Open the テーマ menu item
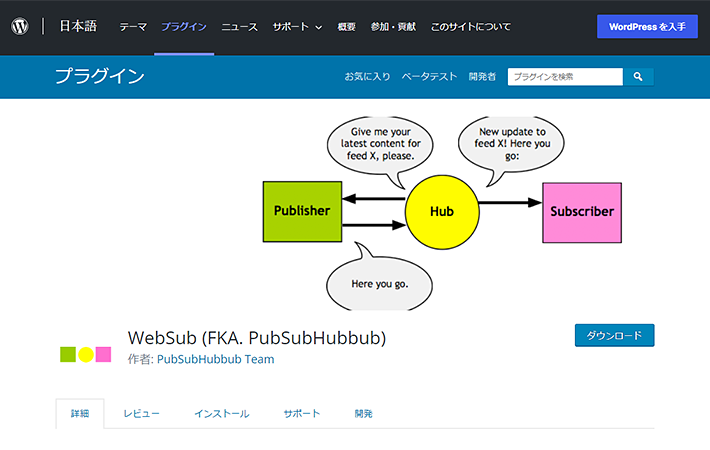 (133, 27)
